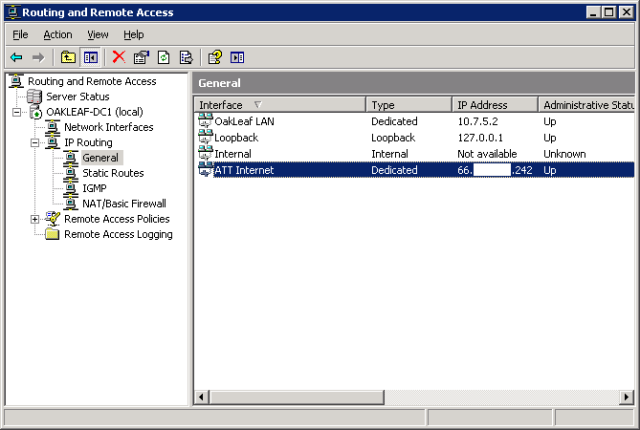Click the Help question mark icon
Viewport: 640px width, 430px height.
pos(215,57)
